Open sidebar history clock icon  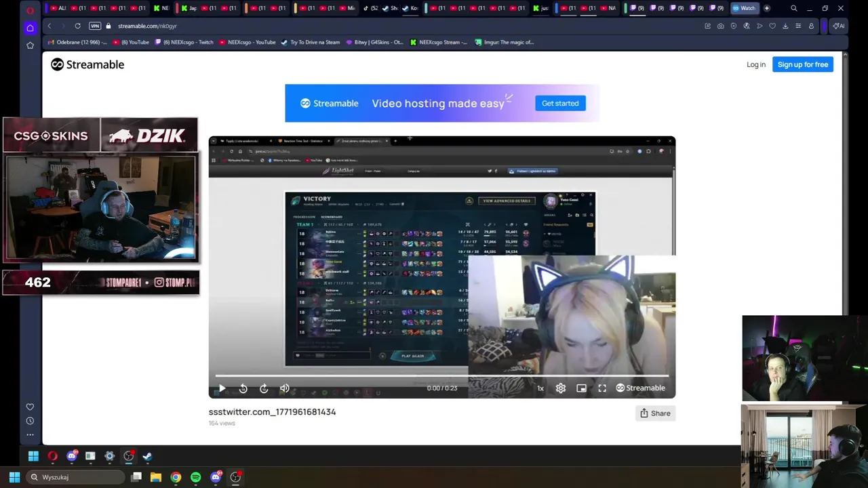pyautogui.click(x=30, y=421)
